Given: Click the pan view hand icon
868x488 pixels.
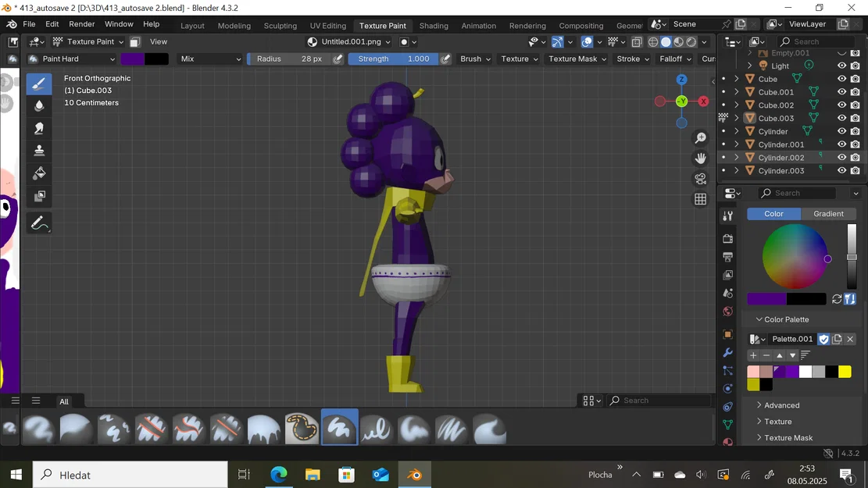Looking at the screenshot, I should (x=700, y=159).
